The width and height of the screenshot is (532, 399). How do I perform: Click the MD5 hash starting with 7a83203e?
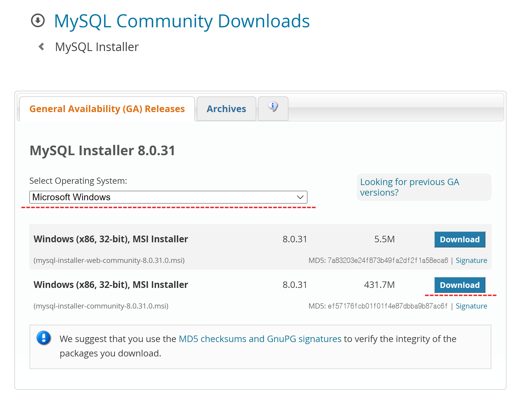click(x=388, y=260)
